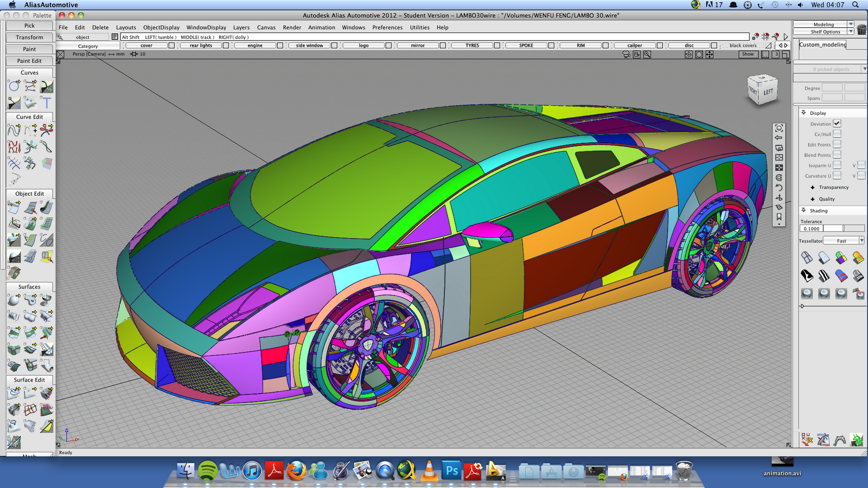The width and height of the screenshot is (868, 488).
Task: Collapse the Shading section
Action: coord(804,210)
